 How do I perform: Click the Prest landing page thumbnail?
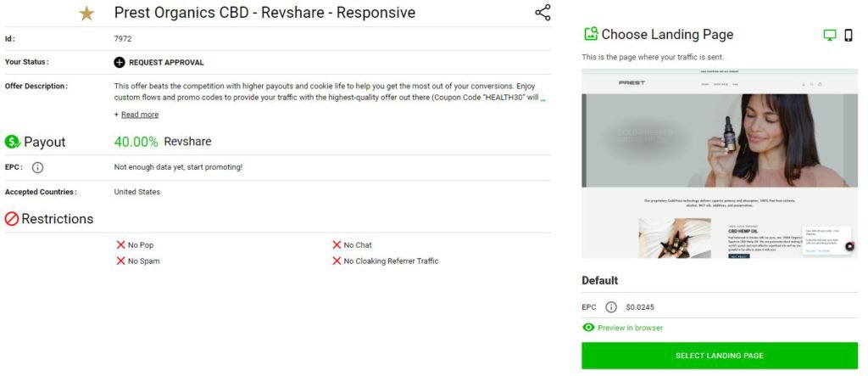click(720, 164)
